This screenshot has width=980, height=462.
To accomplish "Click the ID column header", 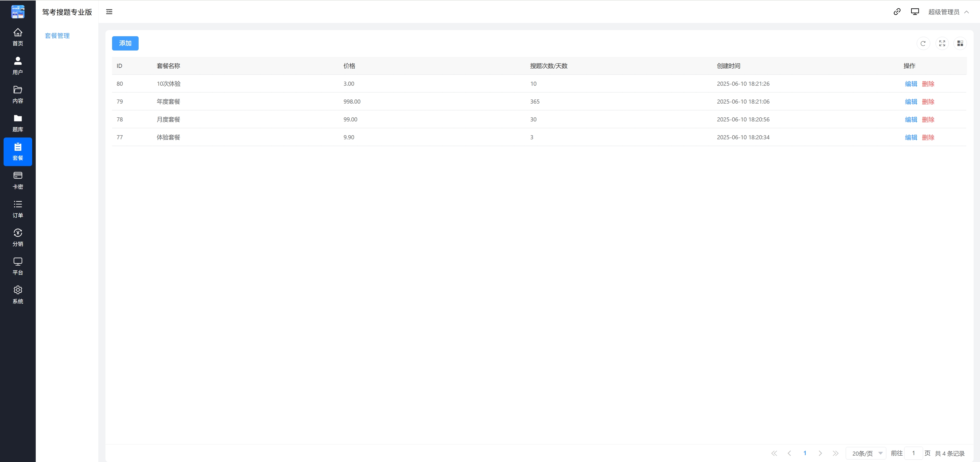I will (119, 66).
